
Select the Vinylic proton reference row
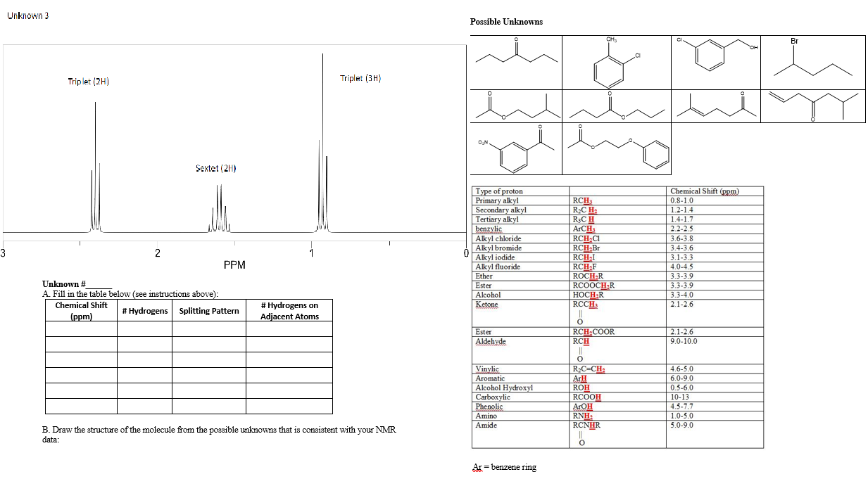pyautogui.click(x=486, y=369)
